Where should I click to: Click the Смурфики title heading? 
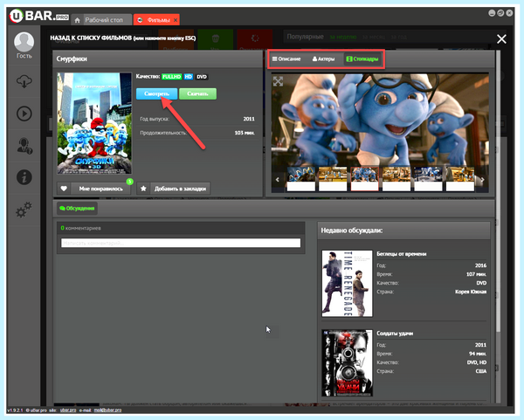pyautogui.click(x=72, y=59)
